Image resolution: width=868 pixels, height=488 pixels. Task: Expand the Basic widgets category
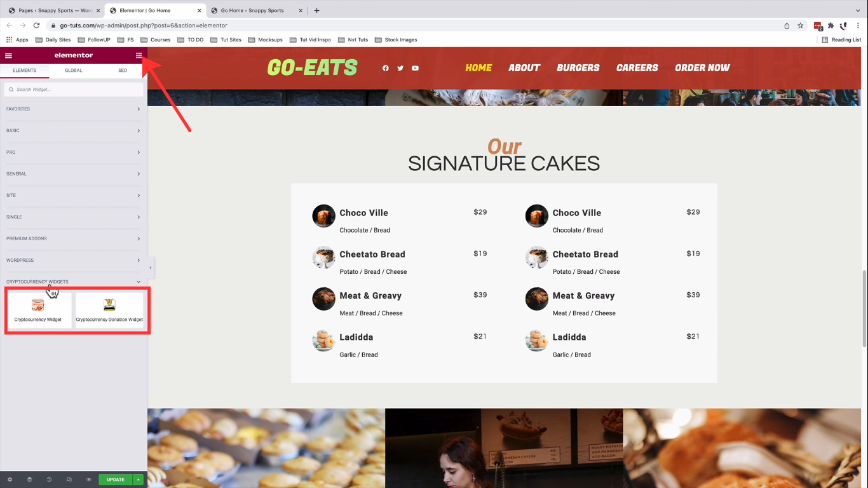coord(74,131)
